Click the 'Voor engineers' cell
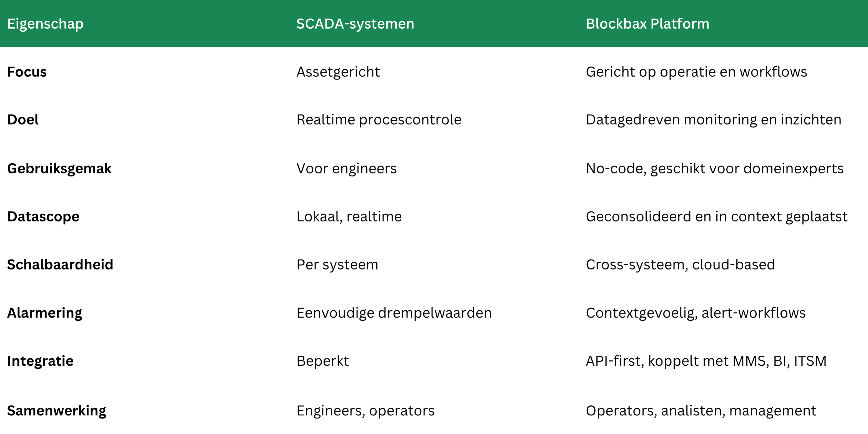The height and width of the screenshot is (434, 868). click(x=346, y=168)
